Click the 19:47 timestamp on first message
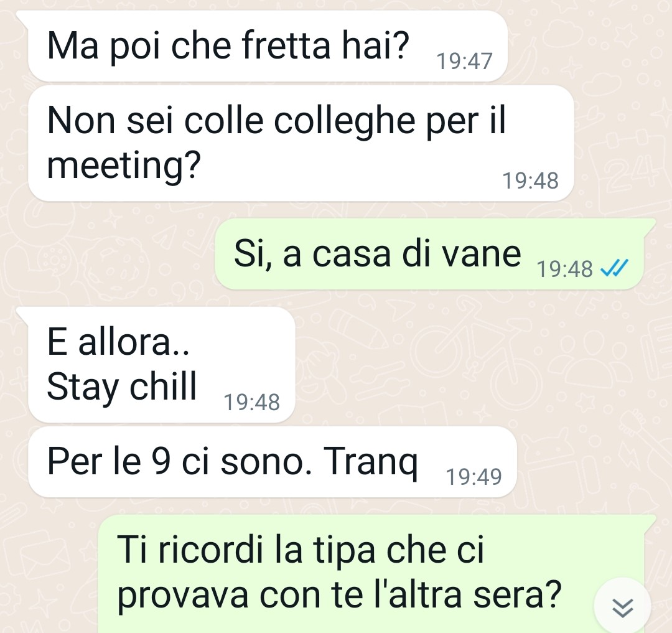Viewport: 672px width, 633px height. (464, 61)
